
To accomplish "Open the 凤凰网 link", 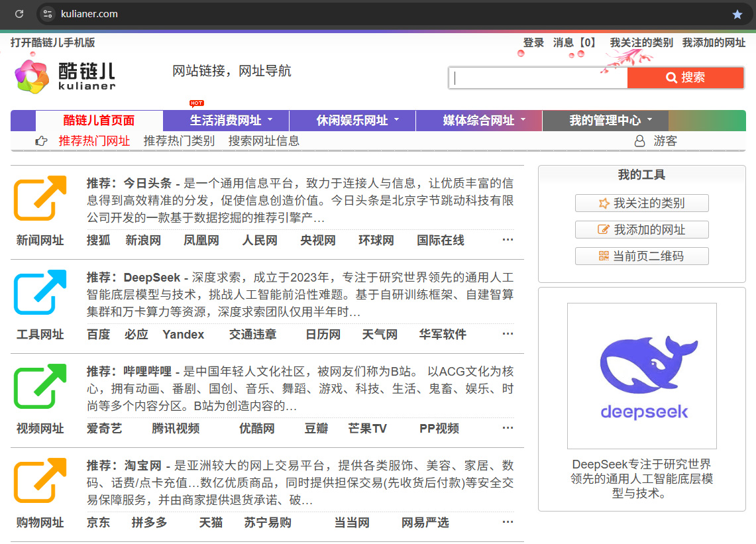I will [201, 240].
